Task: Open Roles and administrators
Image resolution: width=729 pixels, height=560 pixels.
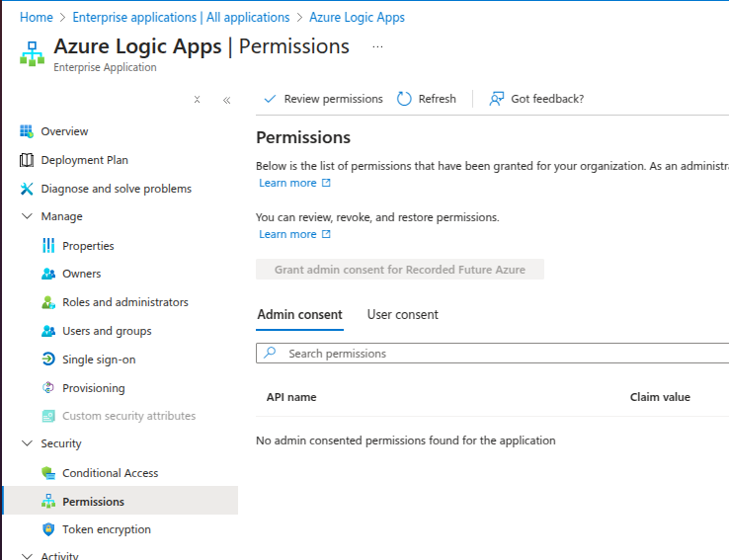Action: (125, 302)
